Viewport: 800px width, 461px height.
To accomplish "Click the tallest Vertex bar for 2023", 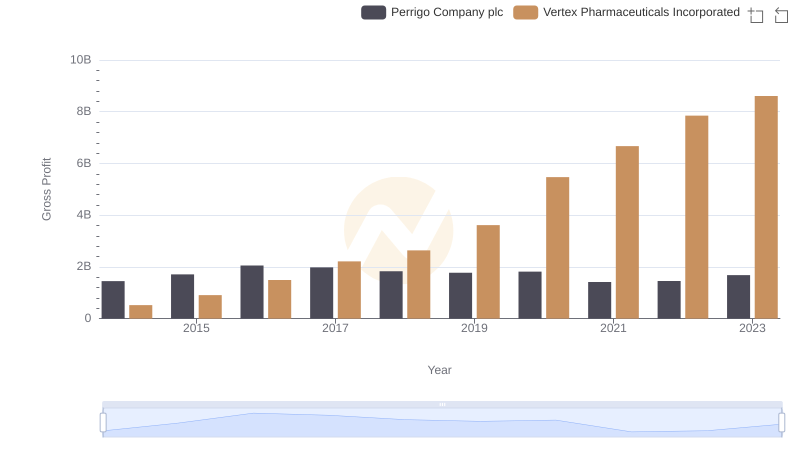I will (766, 207).
